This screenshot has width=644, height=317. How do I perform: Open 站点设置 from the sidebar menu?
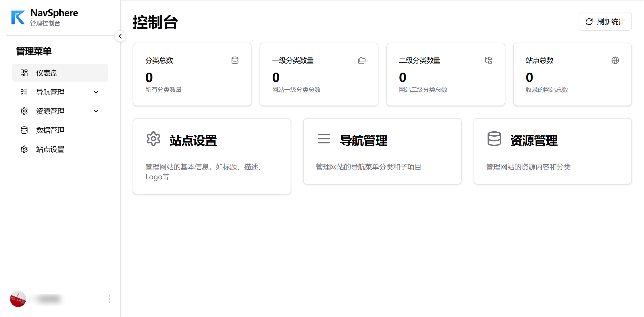50,149
